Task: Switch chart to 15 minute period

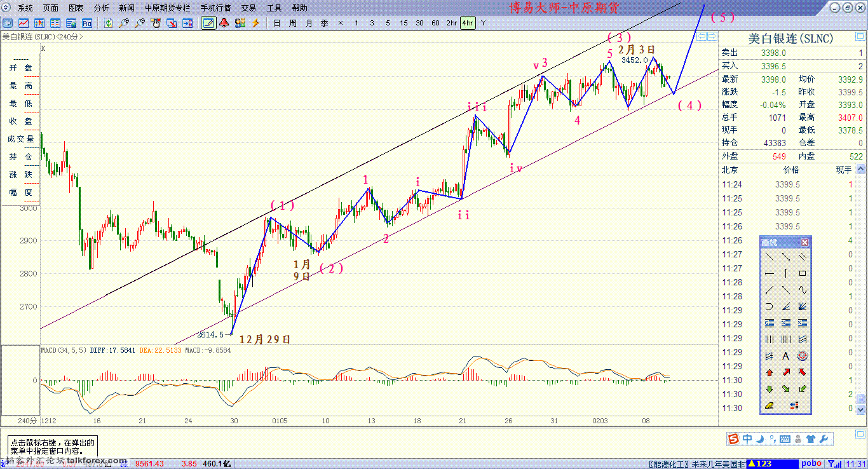Action: (x=403, y=23)
